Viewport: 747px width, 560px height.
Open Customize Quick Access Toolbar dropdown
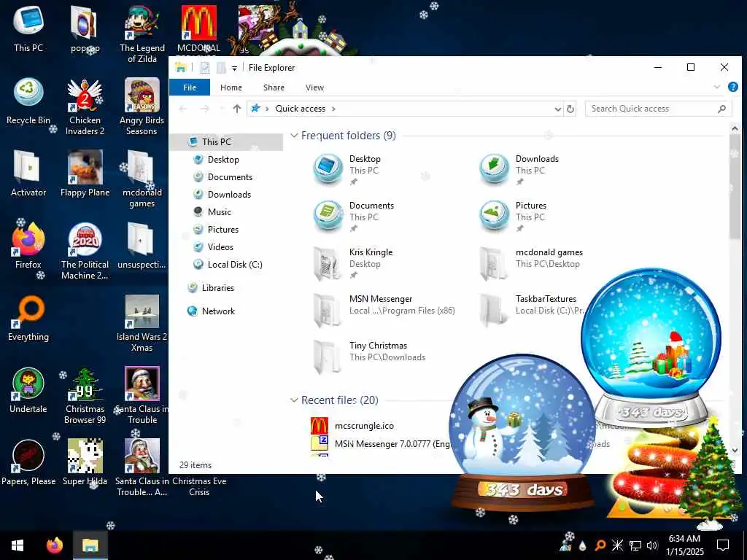pyautogui.click(x=234, y=68)
